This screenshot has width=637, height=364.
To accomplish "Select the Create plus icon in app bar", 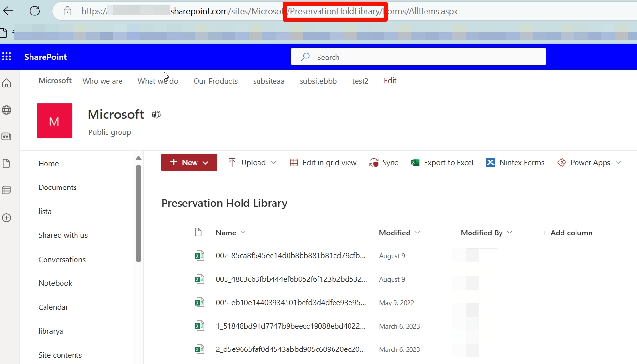I will click(x=7, y=218).
